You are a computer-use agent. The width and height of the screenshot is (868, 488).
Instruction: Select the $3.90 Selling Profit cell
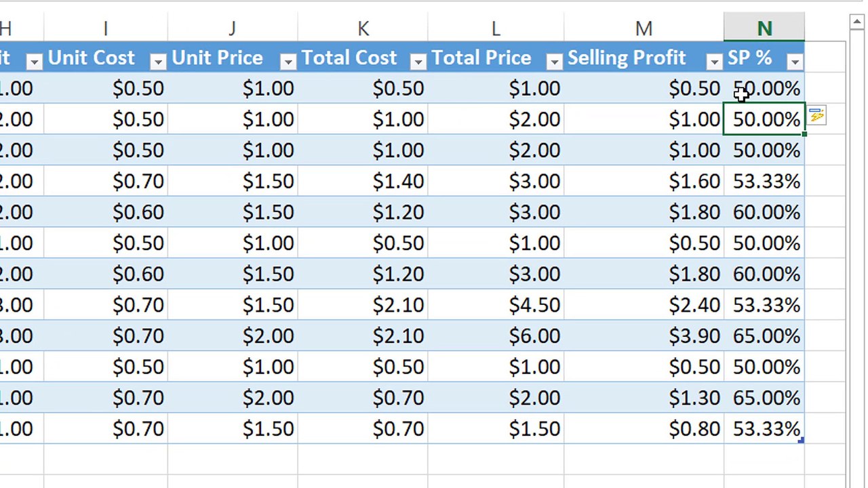(x=644, y=335)
